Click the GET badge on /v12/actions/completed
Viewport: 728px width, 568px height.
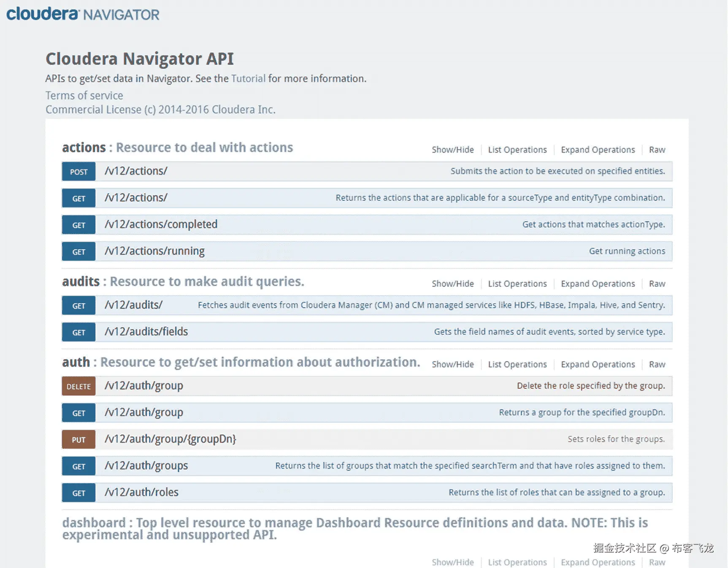coord(78,225)
